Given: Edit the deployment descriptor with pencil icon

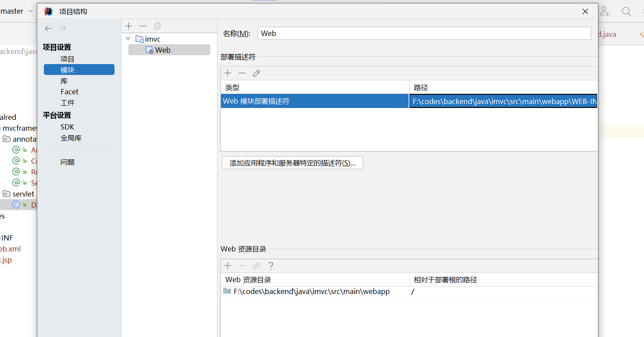Looking at the screenshot, I should point(256,73).
